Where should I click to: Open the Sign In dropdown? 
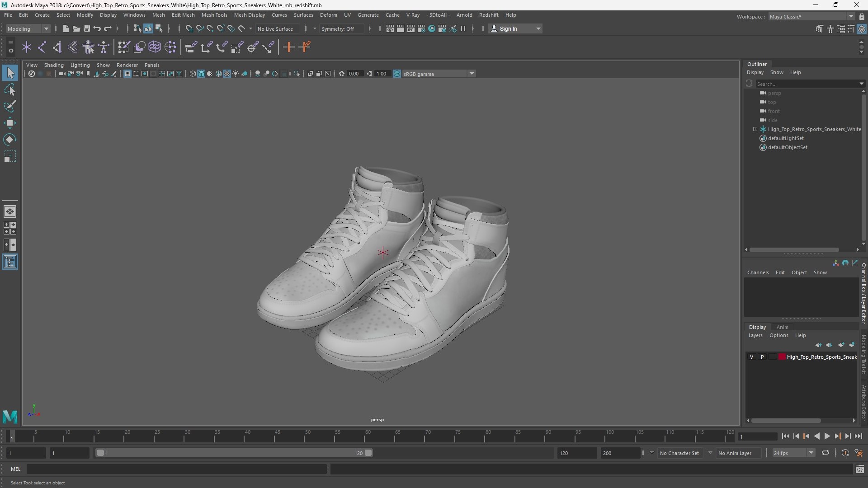pos(515,28)
